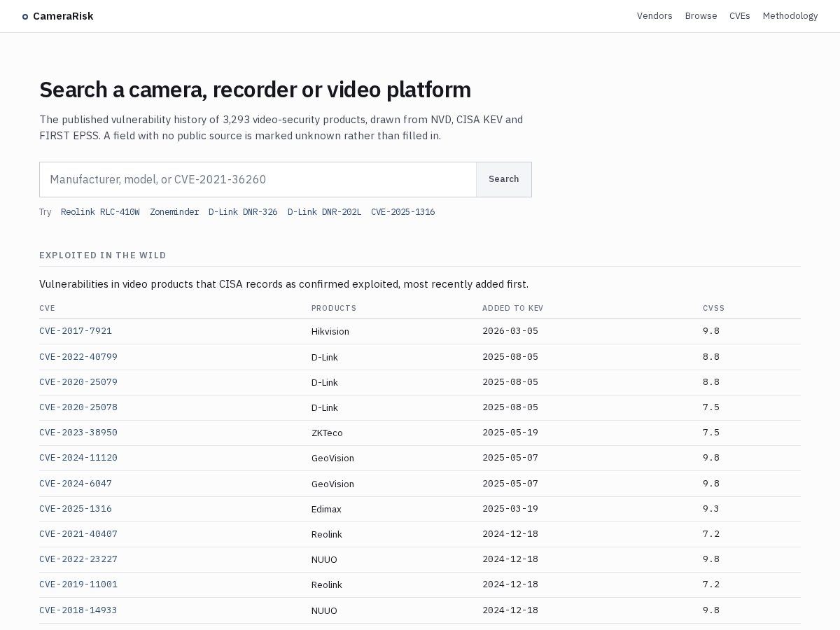The image size is (840, 630).
Task: Open CVE-2024-11120 entry
Action: pyautogui.click(x=78, y=458)
